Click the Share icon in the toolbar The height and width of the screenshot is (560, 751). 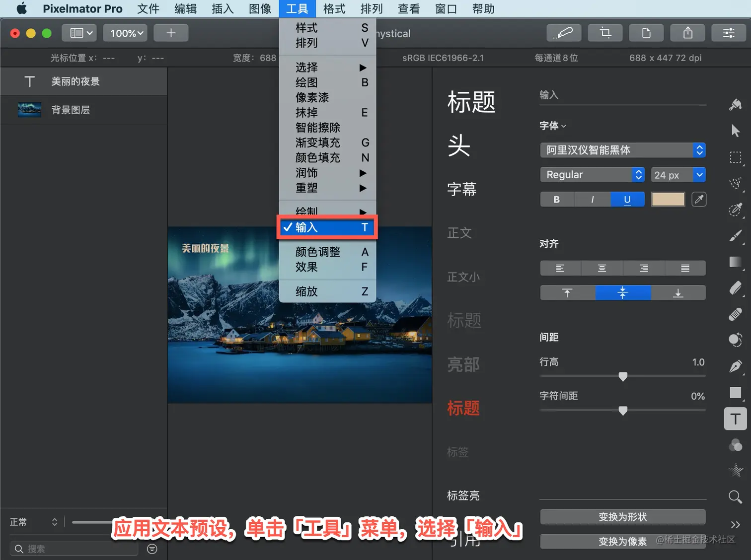coord(688,33)
